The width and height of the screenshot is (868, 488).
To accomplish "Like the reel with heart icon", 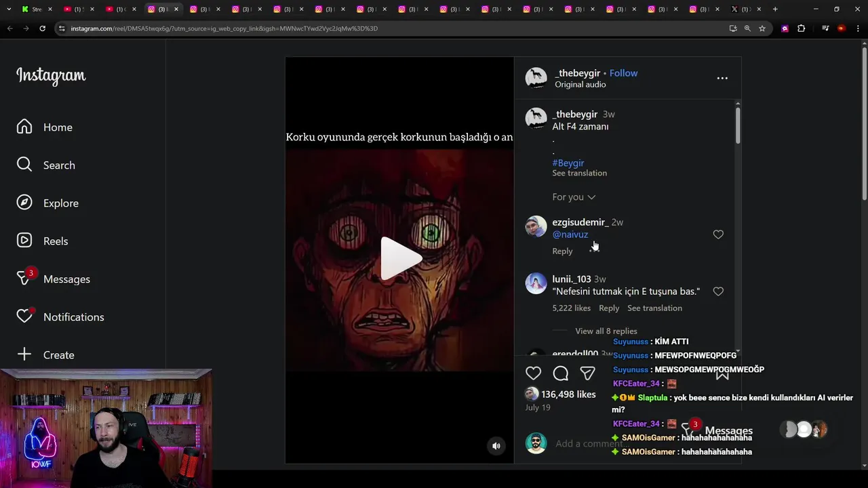I will pos(534,373).
